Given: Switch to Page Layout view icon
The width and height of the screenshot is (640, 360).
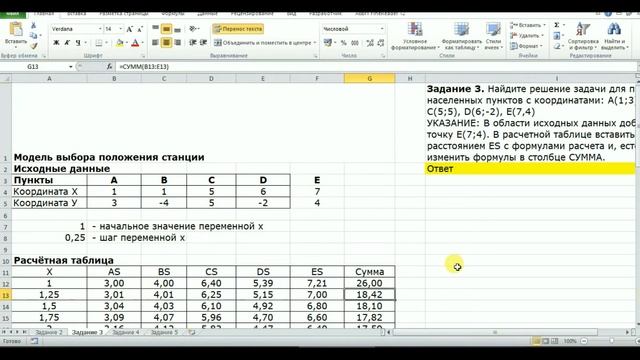Looking at the screenshot, I should (546, 341).
